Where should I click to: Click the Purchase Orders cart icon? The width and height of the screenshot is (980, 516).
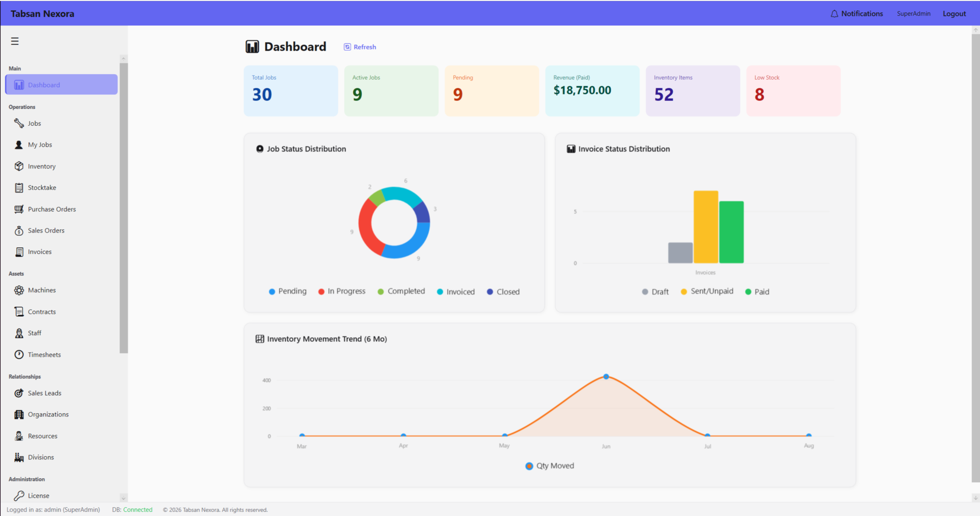[19, 209]
